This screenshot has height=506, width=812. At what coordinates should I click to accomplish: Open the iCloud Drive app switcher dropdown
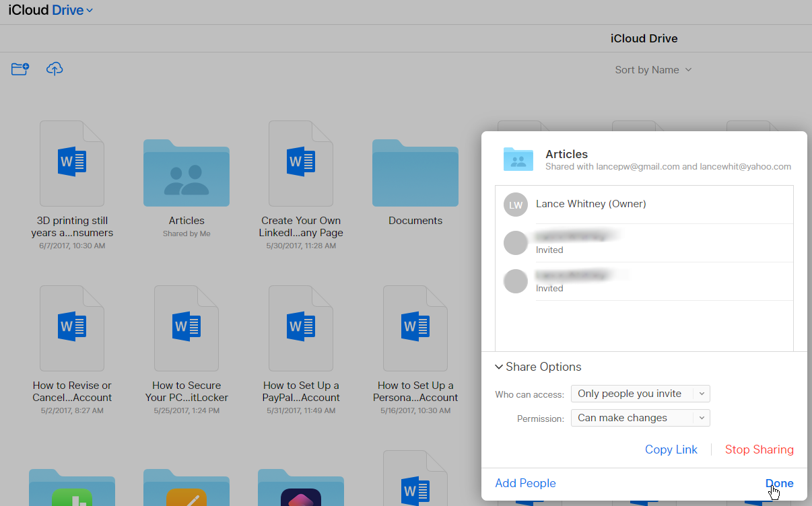(x=50, y=10)
